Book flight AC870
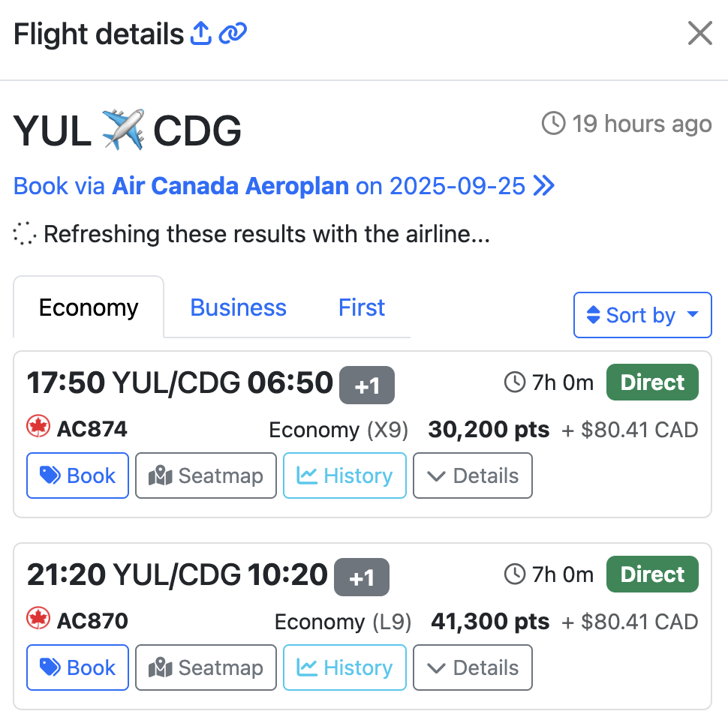Image resolution: width=728 pixels, height=723 pixels. coord(78,667)
